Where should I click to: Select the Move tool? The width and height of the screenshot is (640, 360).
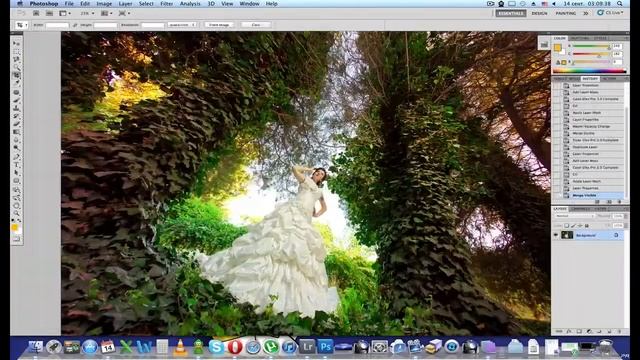point(16,43)
